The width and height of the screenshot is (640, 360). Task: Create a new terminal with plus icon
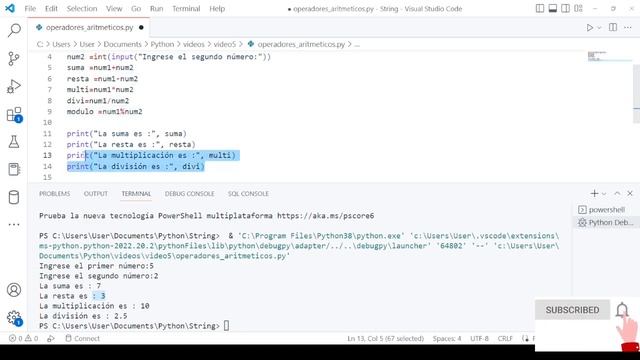[x=594, y=193]
